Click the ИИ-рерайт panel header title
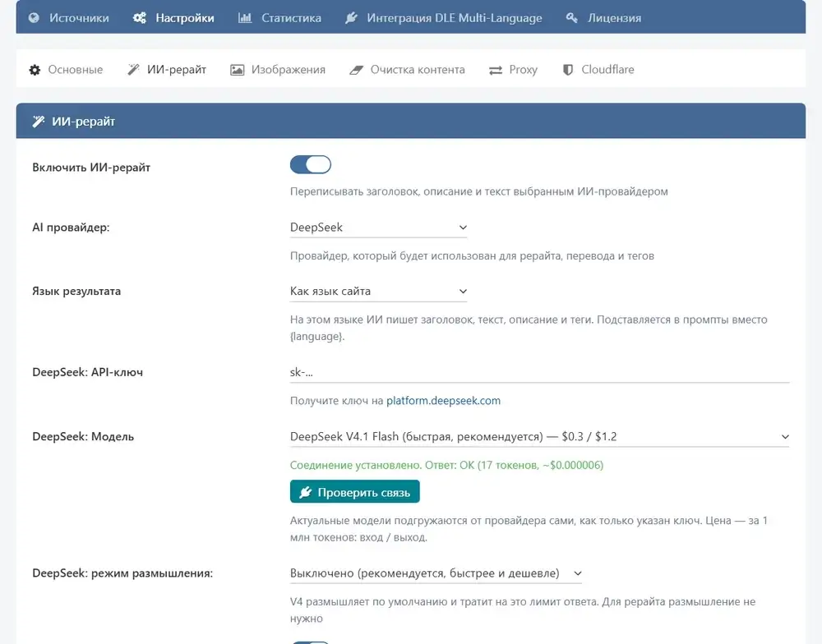 coord(83,122)
